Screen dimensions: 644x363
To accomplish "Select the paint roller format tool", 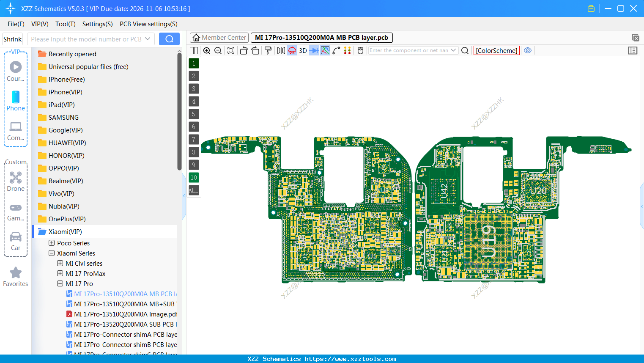I will (268, 51).
